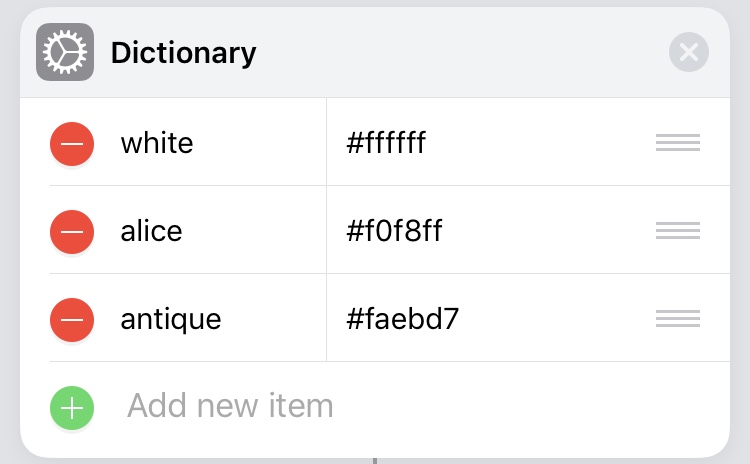
Task: Tap the Dictionary gear icon
Action: (x=65, y=52)
